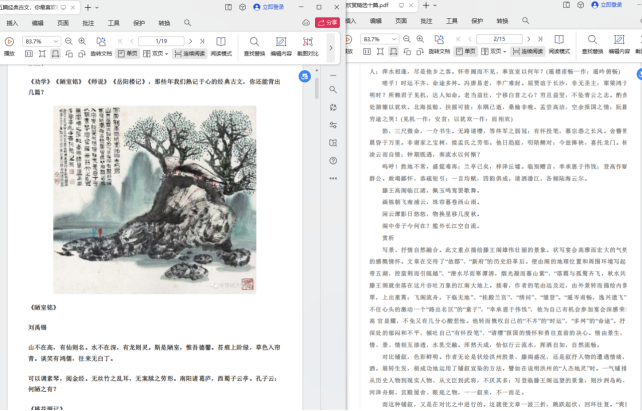Image resolution: width=642 pixels, height=411 pixels.
Task: Click the ink landscape painting image
Action: pos(155,200)
